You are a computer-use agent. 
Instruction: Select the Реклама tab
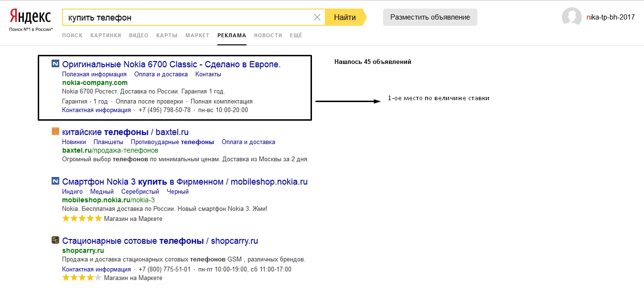point(232,35)
